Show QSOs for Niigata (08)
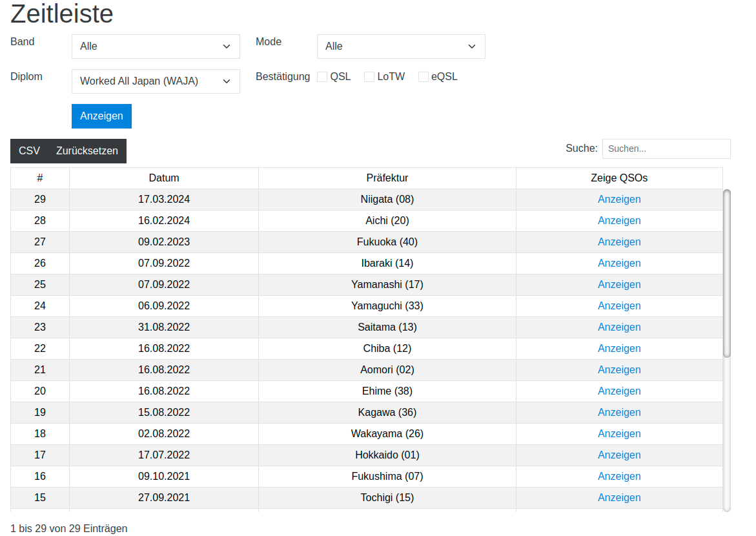Image resolution: width=756 pixels, height=536 pixels. pos(619,200)
